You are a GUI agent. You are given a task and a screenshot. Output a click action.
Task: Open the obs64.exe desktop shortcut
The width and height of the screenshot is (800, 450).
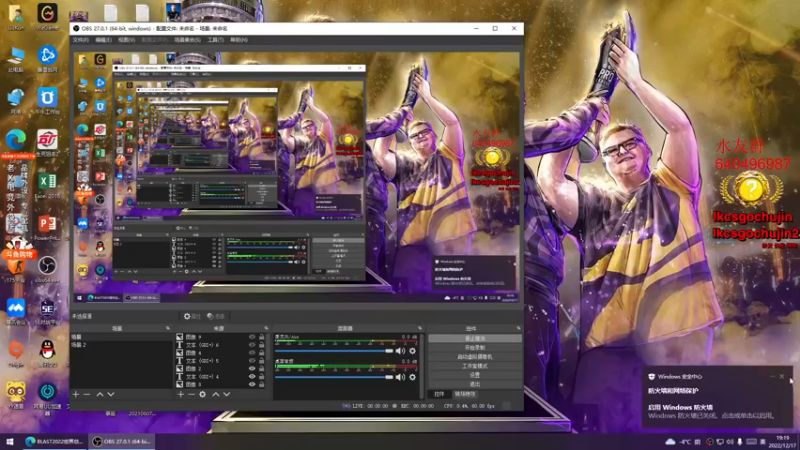point(47,270)
